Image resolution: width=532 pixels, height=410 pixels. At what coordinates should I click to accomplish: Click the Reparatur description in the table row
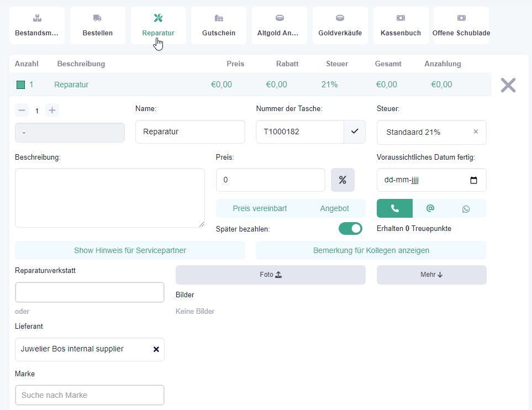71,85
